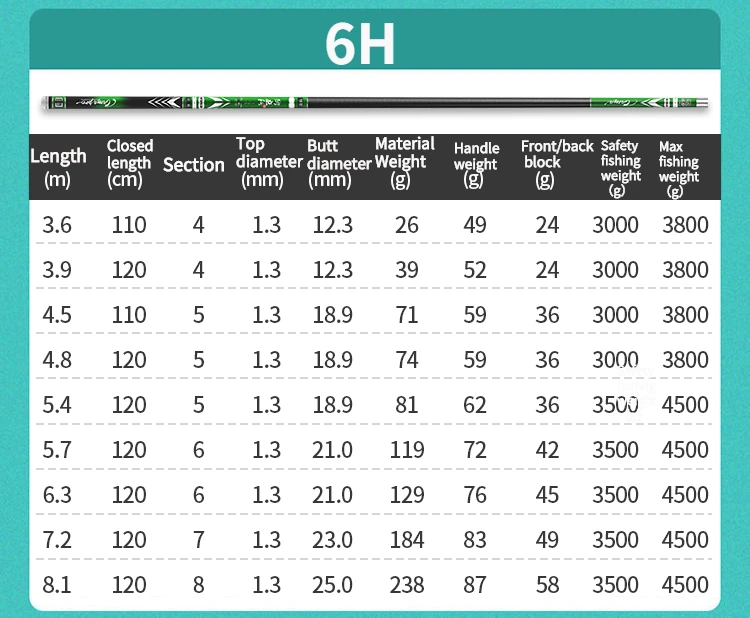Click the 58 front/back block value
The width and height of the screenshot is (750, 618).
tap(547, 585)
